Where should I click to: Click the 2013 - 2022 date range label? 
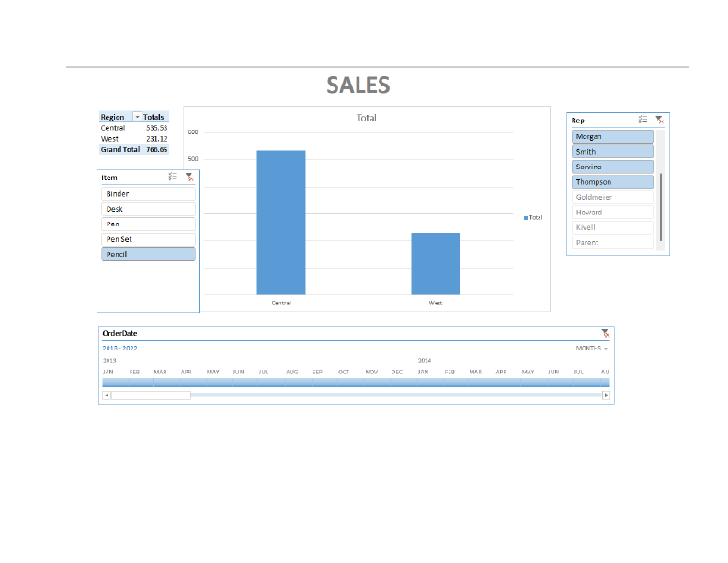pos(119,348)
